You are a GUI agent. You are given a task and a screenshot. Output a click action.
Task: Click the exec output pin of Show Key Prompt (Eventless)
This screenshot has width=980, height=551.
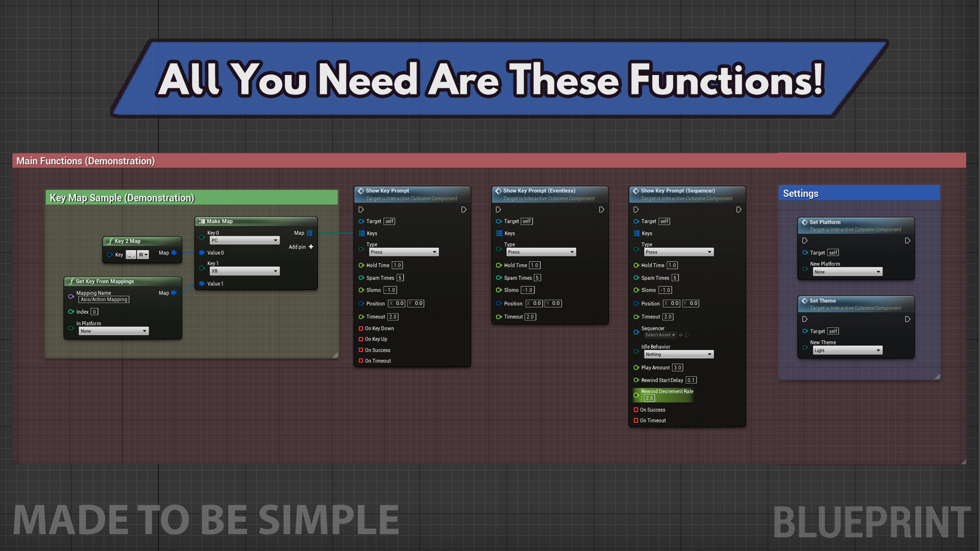click(601, 210)
